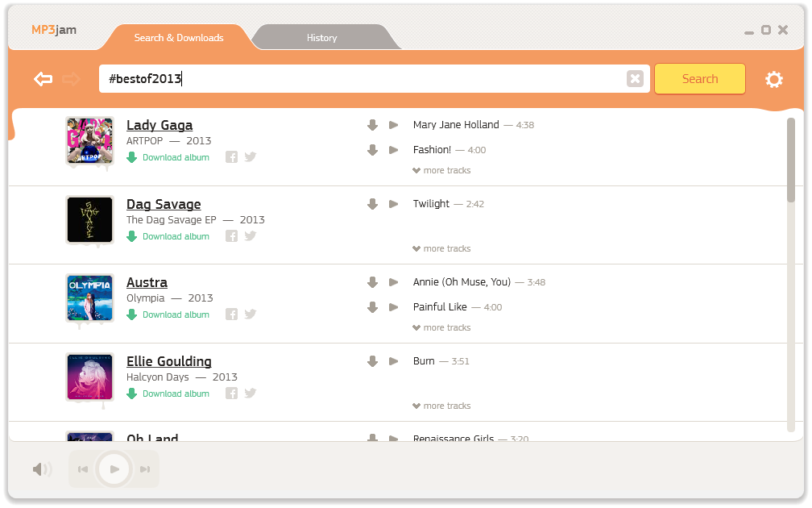Viewport: 812px width, 508px height.
Task: Download the track Painful Like
Action: tap(372, 307)
